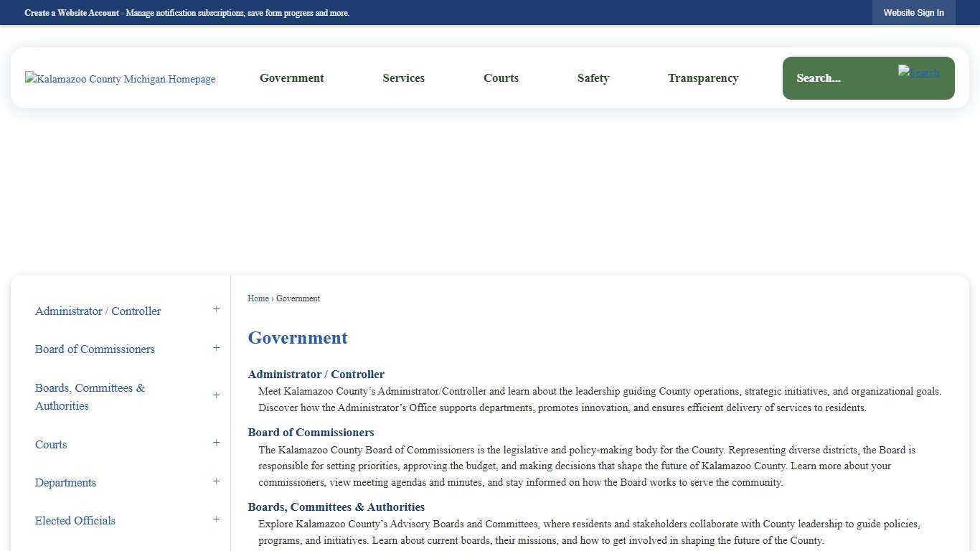Screen dimensions: 980x551
Task: Expand the Board of Commissioners sidebar section
Action: point(216,347)
